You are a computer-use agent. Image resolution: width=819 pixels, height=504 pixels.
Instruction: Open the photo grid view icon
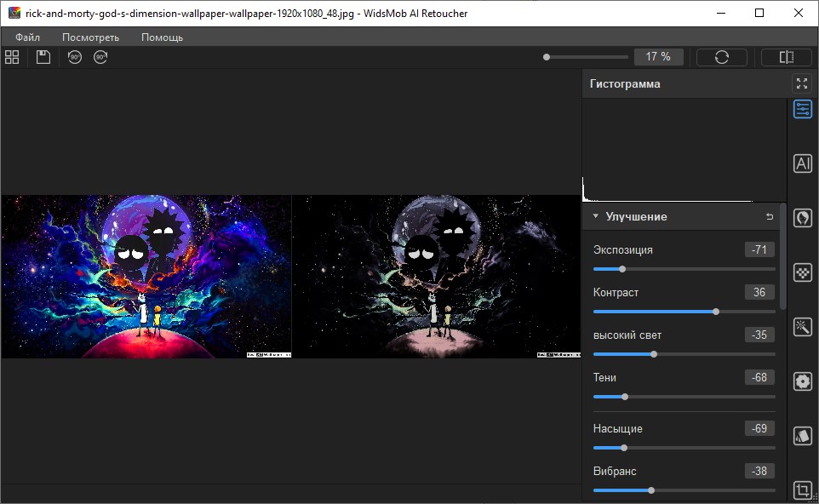(x=12, y=57)
